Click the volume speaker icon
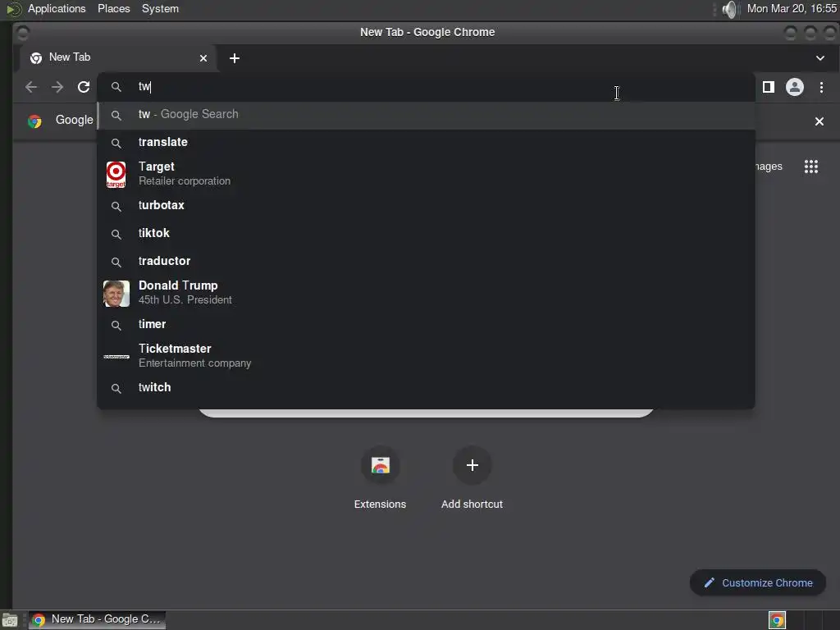 click(x=729, y=9)
